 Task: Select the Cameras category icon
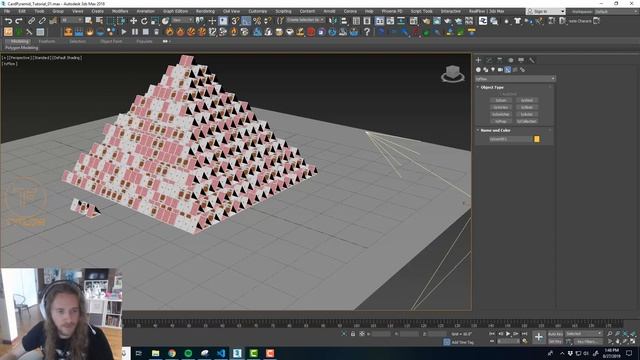pyautogui.click(x=500, y=70)
